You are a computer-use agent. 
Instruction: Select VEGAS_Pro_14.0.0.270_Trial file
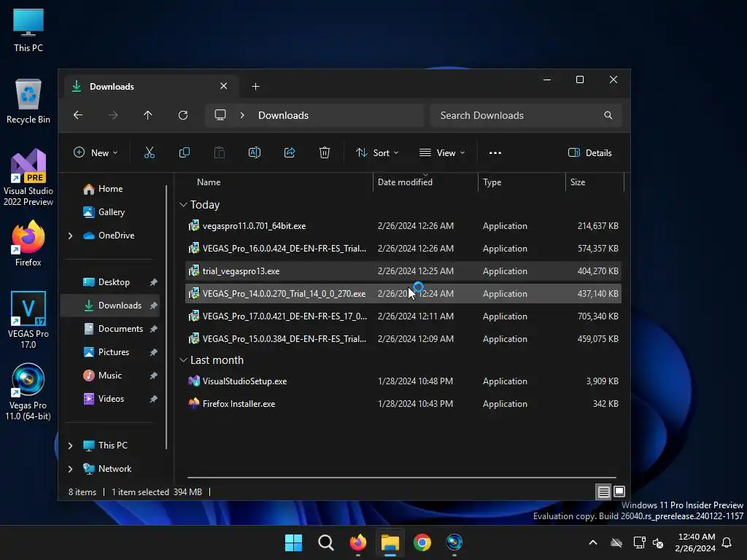(x=403, y=294)
